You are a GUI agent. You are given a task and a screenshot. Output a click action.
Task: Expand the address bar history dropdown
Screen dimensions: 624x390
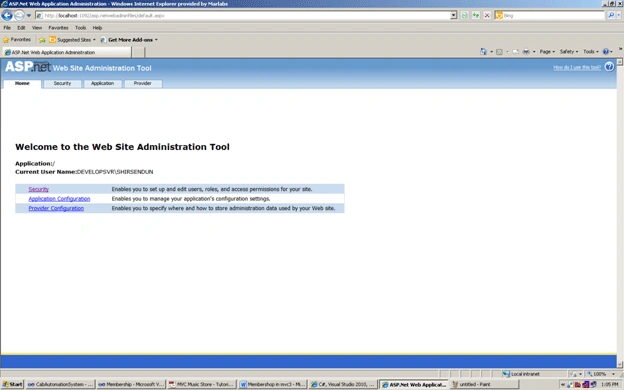click(x=453, y=16)
